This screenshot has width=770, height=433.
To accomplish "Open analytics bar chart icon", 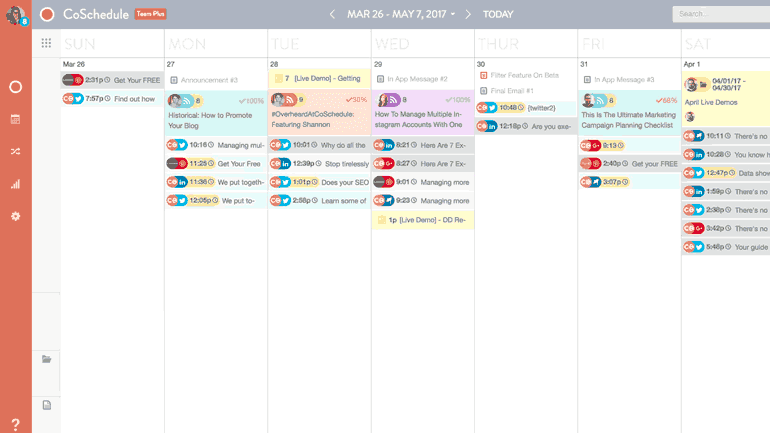I will click(x=15, y=184).
